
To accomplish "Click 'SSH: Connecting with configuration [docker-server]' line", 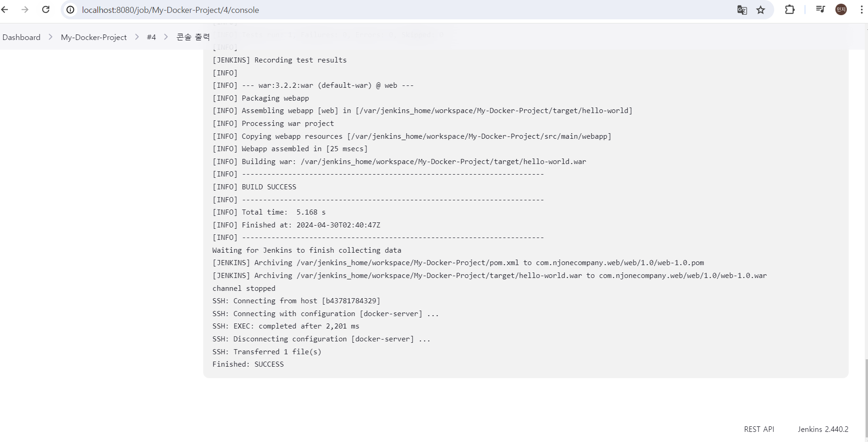I will pyautogui.click(x=325, y=314).
